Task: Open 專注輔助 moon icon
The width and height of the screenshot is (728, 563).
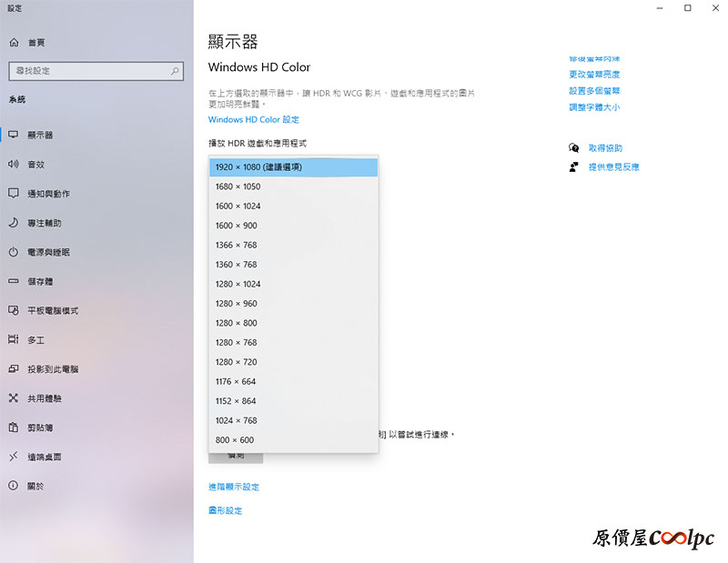Action: coord(14,222)
